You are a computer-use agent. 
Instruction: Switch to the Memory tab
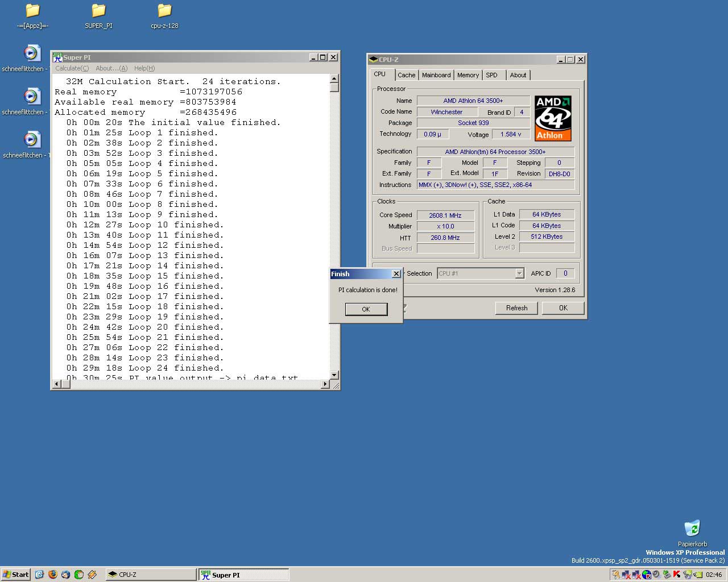point(468,75)
